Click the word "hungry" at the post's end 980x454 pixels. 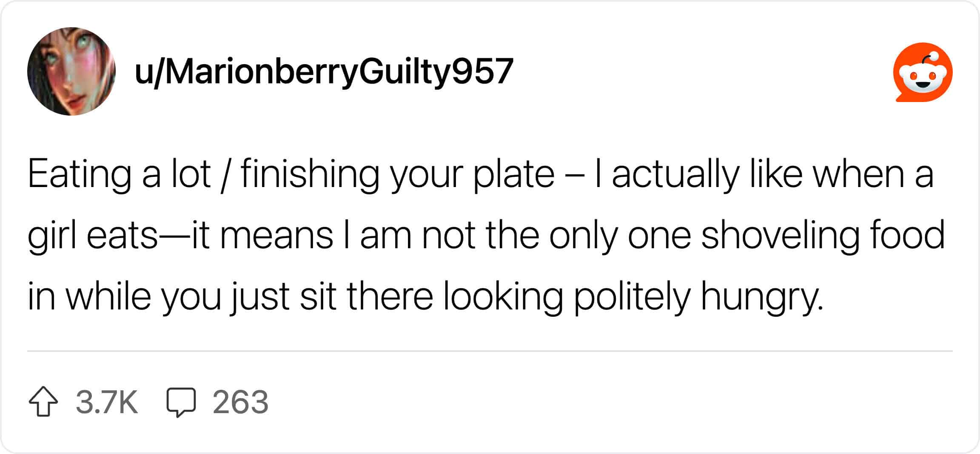(x=761, y=296)
